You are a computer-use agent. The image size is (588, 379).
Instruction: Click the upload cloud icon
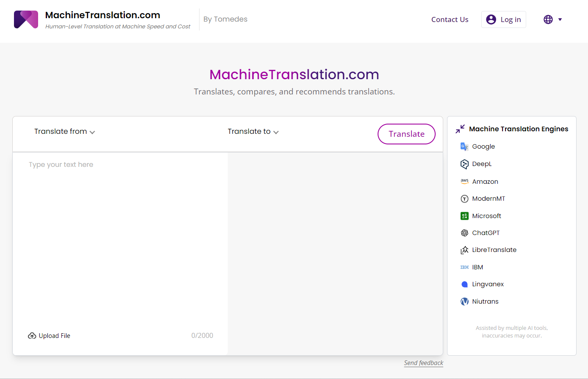(x=32, y=336)
